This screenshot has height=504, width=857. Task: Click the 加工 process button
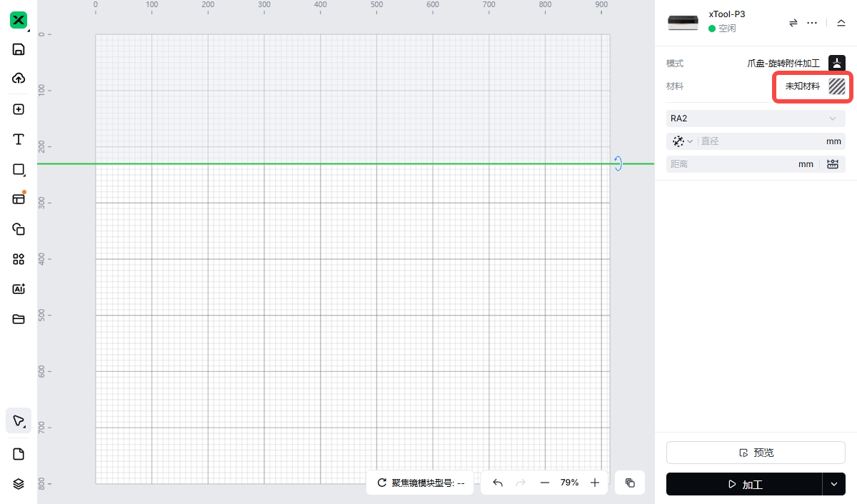pyautogui.click(x=744, y=484)
